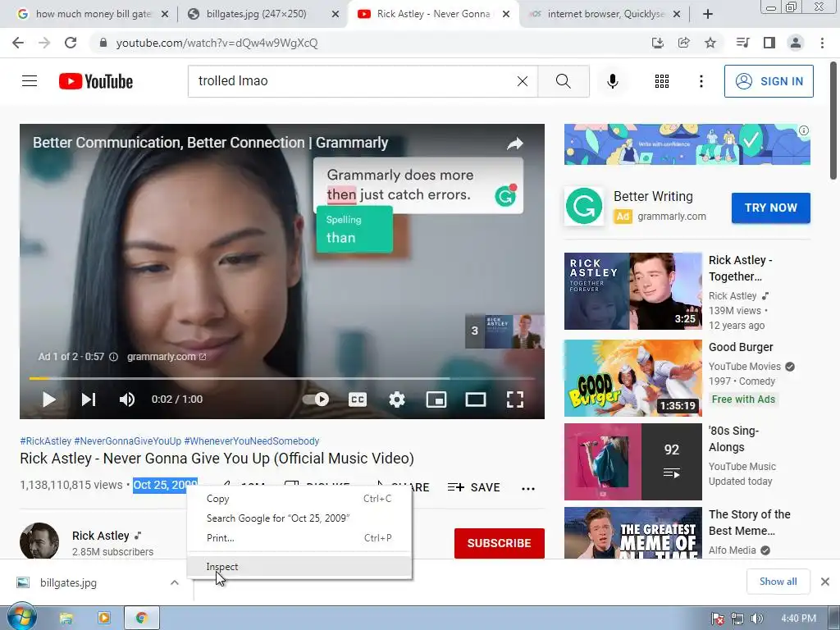
Task: Open the Chrome profile avatar
Action: tap(796, 43)
